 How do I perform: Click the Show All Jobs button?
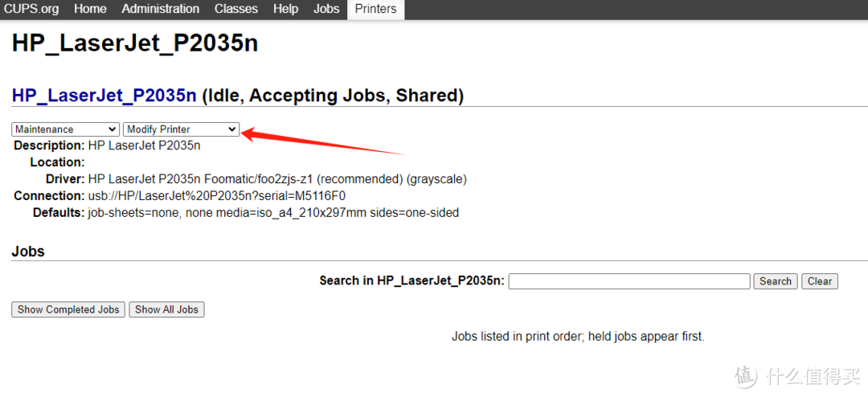point(166,309)
